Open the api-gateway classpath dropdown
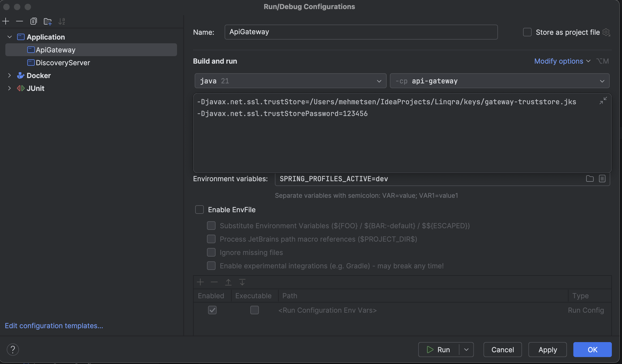The height and width of the screenshot is (364, 622). click(602, 81)
